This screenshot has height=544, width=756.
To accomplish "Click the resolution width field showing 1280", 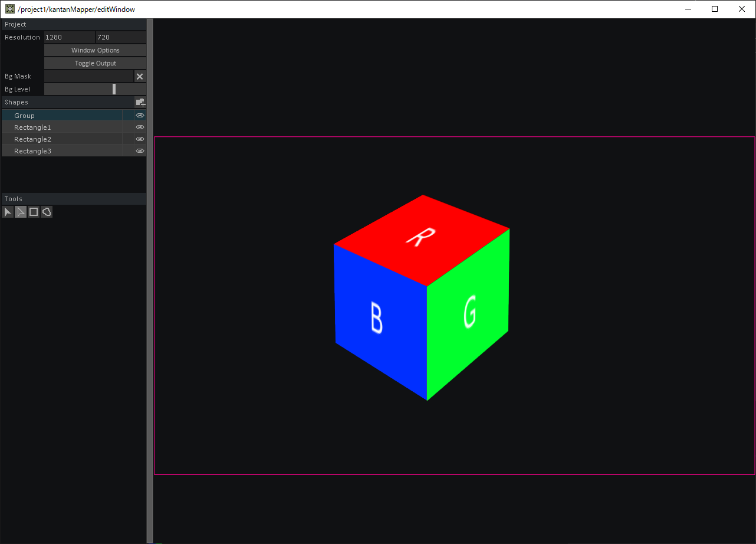I will pyautogui.click(x=70, y=37).
